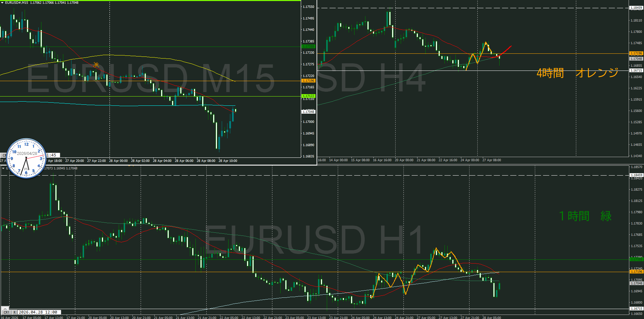Click white 1.16715 price label on H4 axis
Screen dimensions: 644x319
coord(636,71)
